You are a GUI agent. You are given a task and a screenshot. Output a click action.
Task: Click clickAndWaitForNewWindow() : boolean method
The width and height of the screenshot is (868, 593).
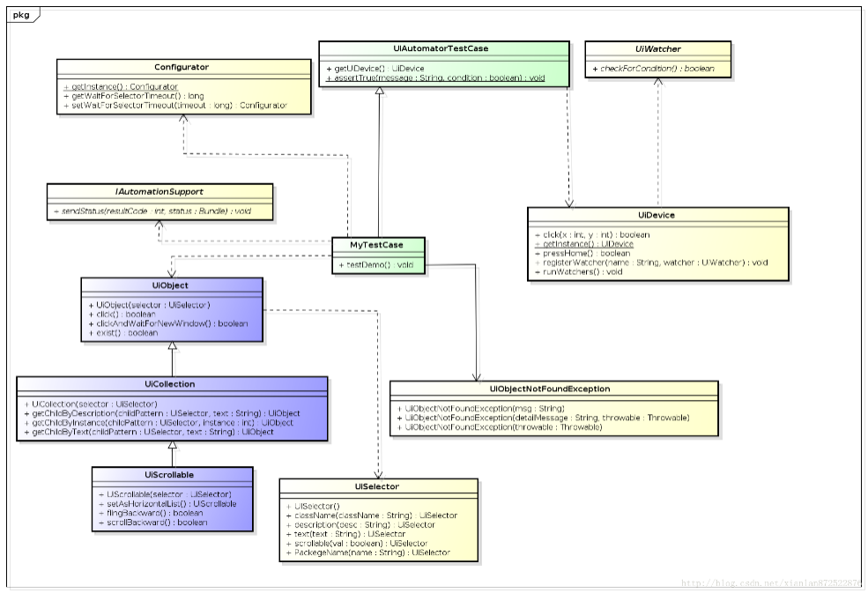(168, 324)
